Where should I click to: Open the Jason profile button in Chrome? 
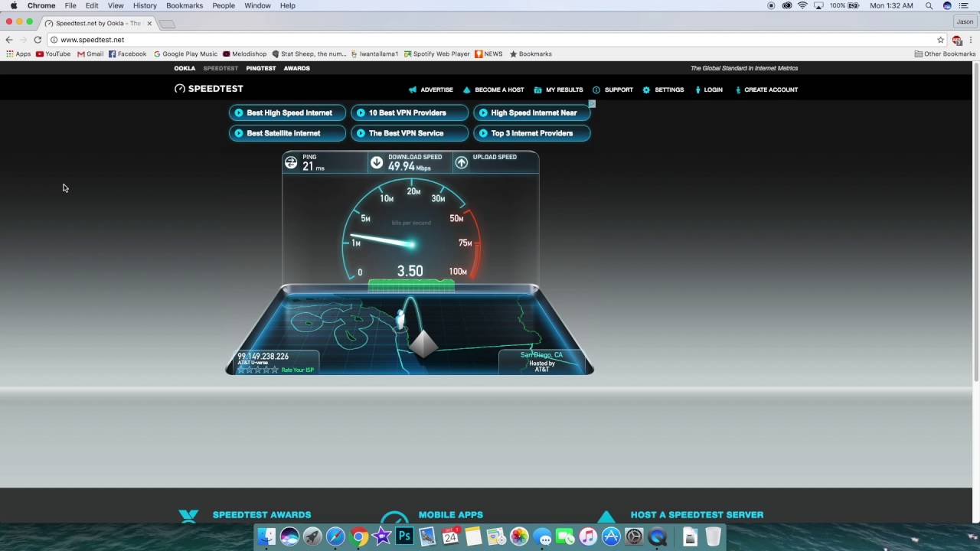965,21
